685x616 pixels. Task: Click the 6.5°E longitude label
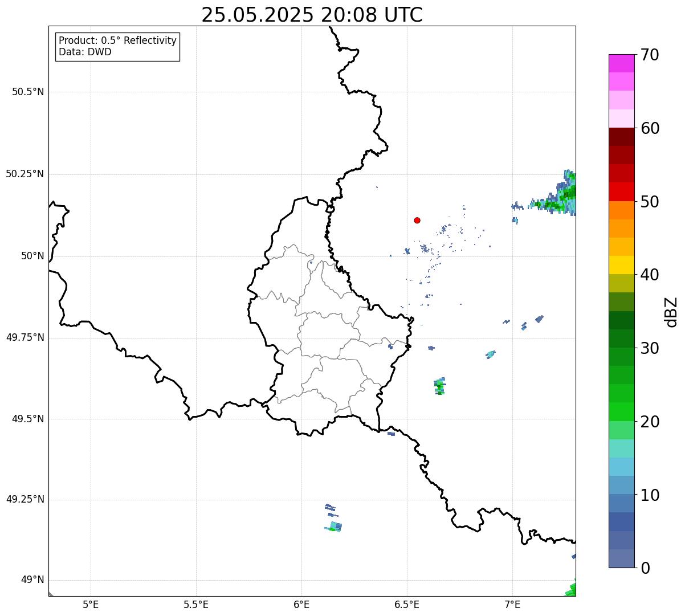point(407,604)
